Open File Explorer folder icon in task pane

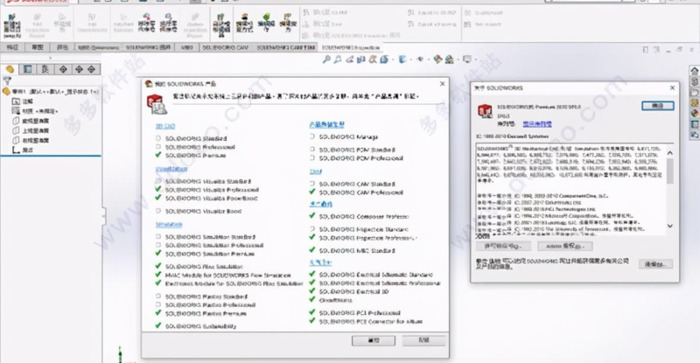[x=694, y=92]
